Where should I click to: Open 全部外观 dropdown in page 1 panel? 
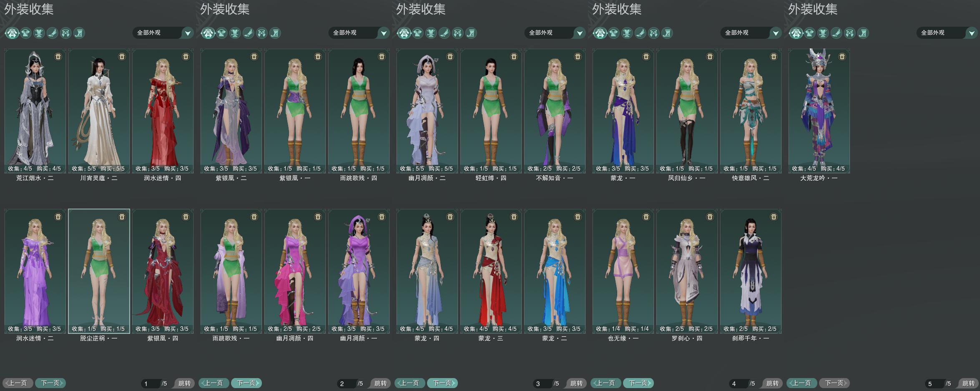pyautogui.click(x=163, y=33)
